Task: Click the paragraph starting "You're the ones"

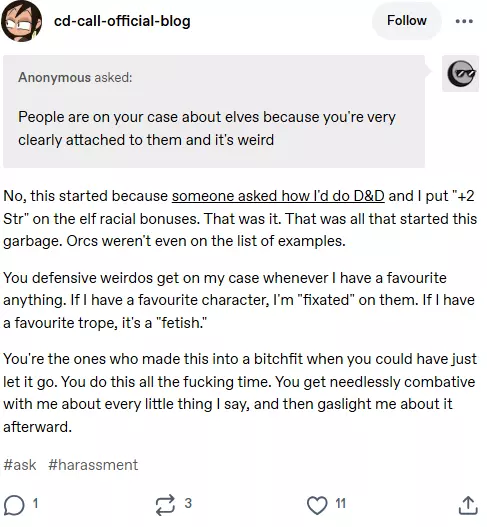Action: pyautogui.click(x=240, y=393)
